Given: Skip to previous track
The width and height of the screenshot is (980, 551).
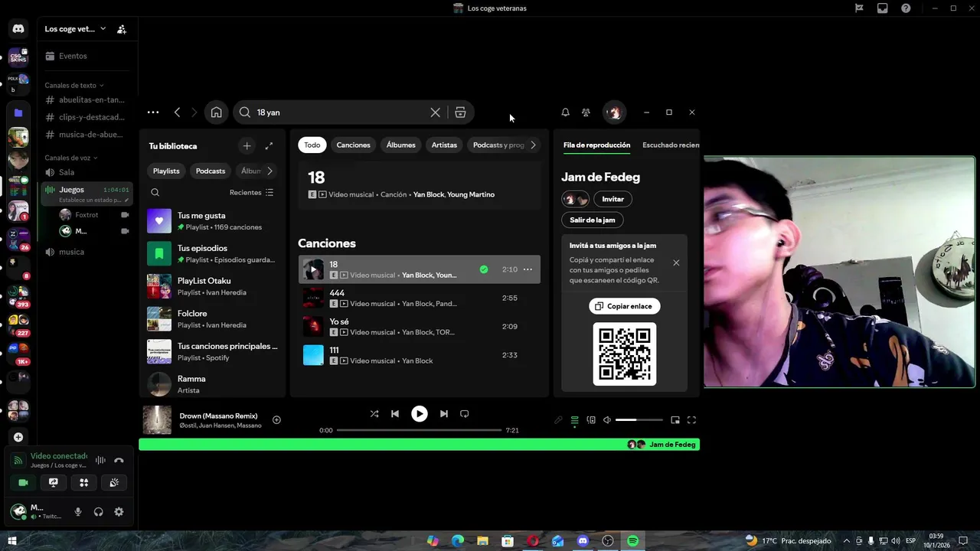Looking at the screenshot, I should tap(395, 413).
